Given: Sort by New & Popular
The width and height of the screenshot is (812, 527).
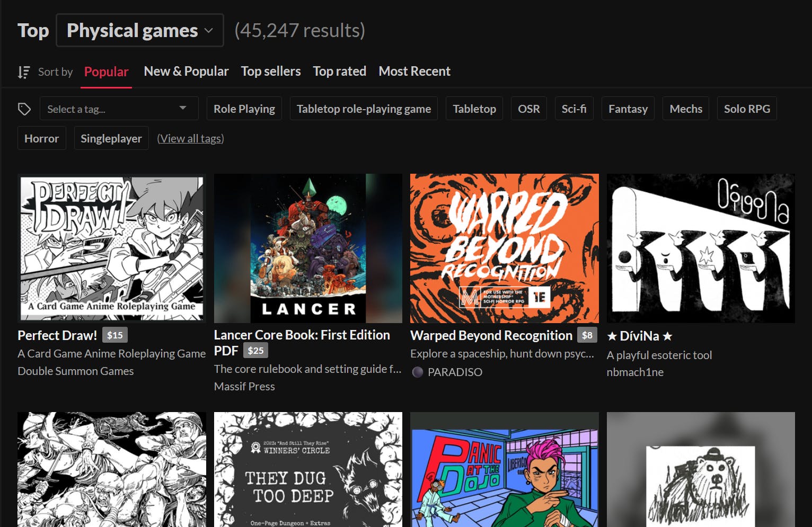Looking at the screenshot, I should (x=186, y=72).
